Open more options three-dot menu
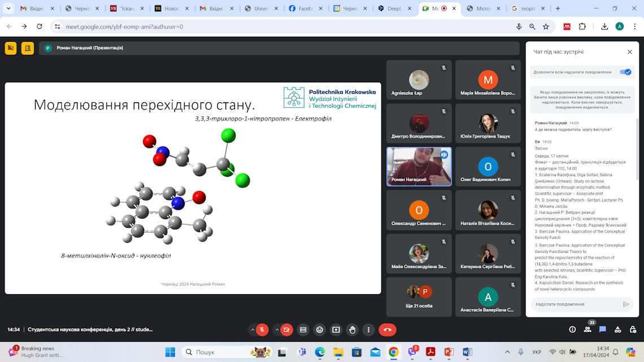This screenshot has width=644, height=362. (368, 330)
